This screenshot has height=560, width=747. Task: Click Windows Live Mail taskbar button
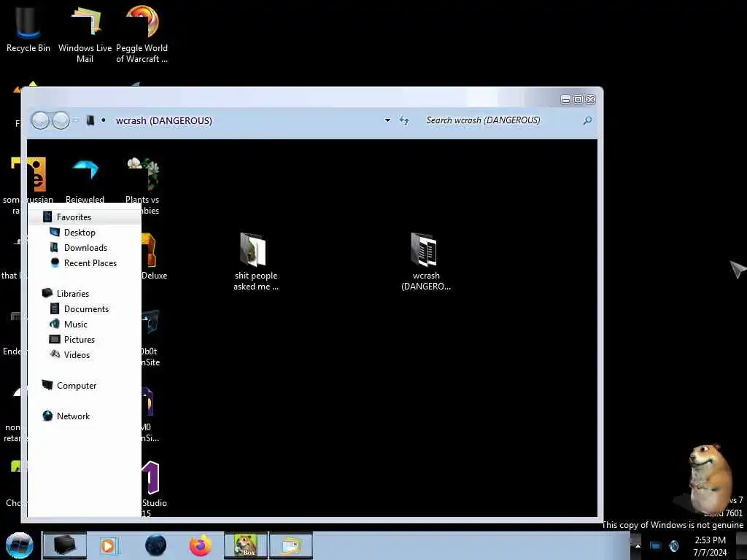point(291,545)
